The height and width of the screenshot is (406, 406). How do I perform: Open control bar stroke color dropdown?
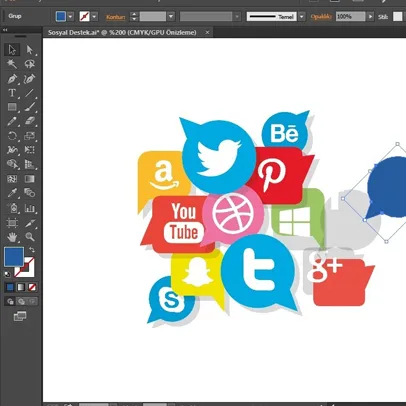94,16
